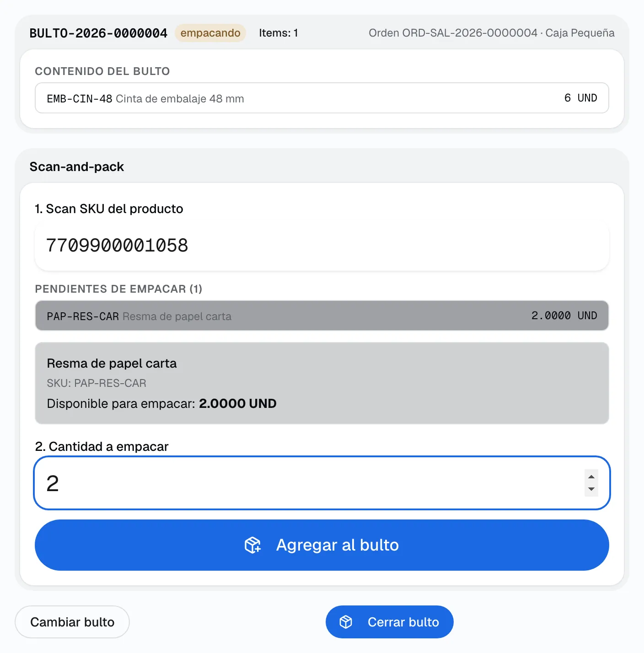Click the Items: 1 counter
Image resolution: width=644 pixels, height=653 pixels.
tap(279, 33)
